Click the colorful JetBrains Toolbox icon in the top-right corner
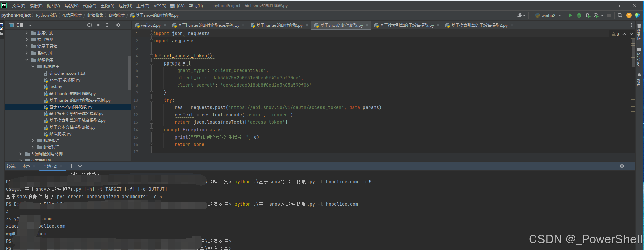 point(637,15)
